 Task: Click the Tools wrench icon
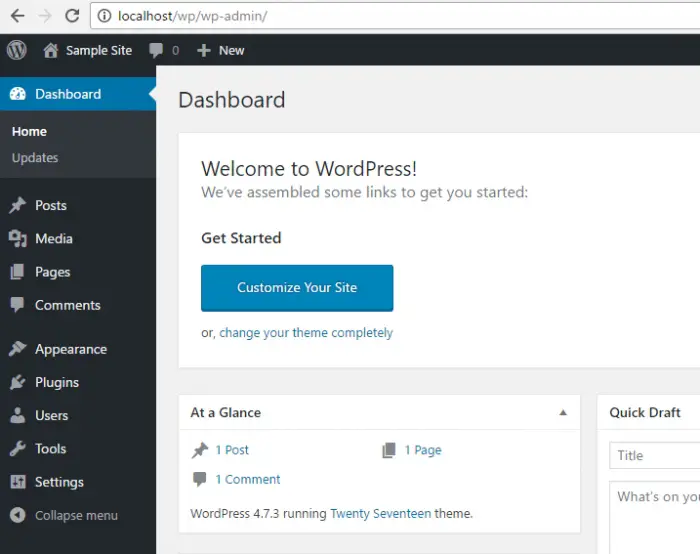18,448
